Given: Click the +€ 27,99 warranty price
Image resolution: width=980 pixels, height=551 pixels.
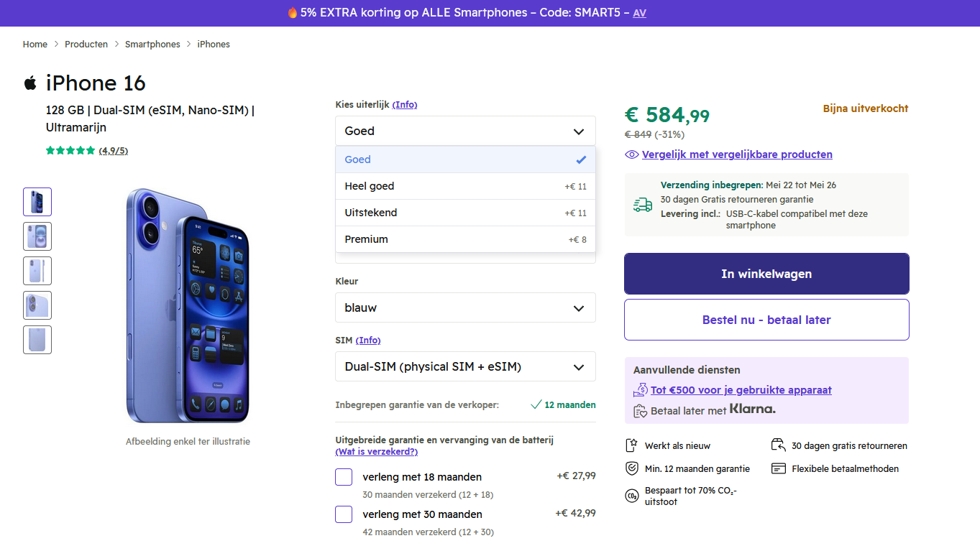Looking at the screenshot, I should 577,476.
